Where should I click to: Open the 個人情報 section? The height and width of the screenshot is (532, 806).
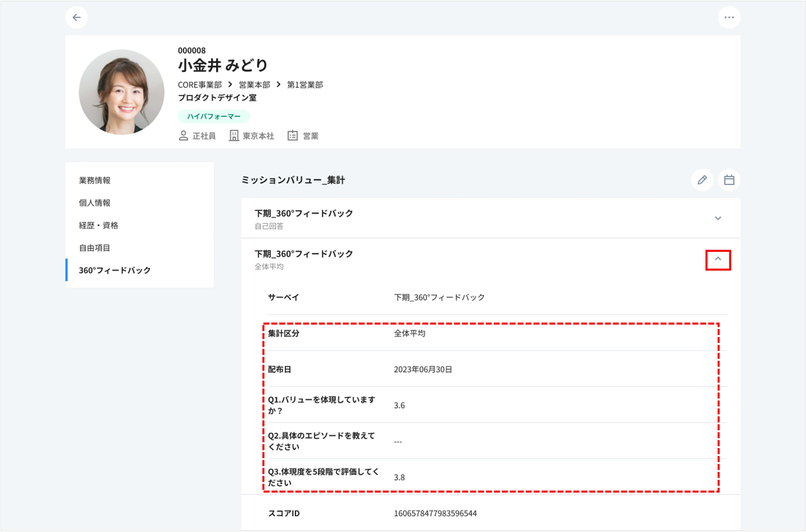[95, 203]
